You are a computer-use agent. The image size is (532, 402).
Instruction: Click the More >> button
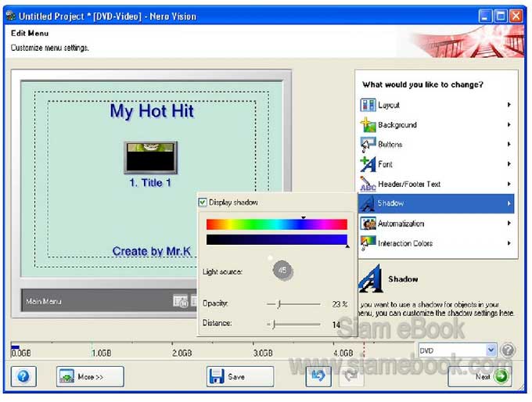pyautogui.click(x=90, y=376)
